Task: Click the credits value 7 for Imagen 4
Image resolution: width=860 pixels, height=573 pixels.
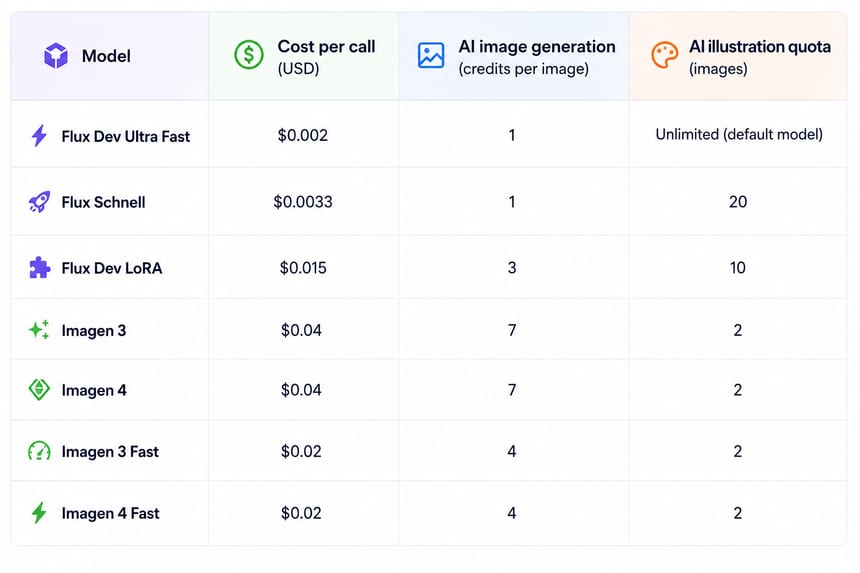Action: (x=512, y=390)
